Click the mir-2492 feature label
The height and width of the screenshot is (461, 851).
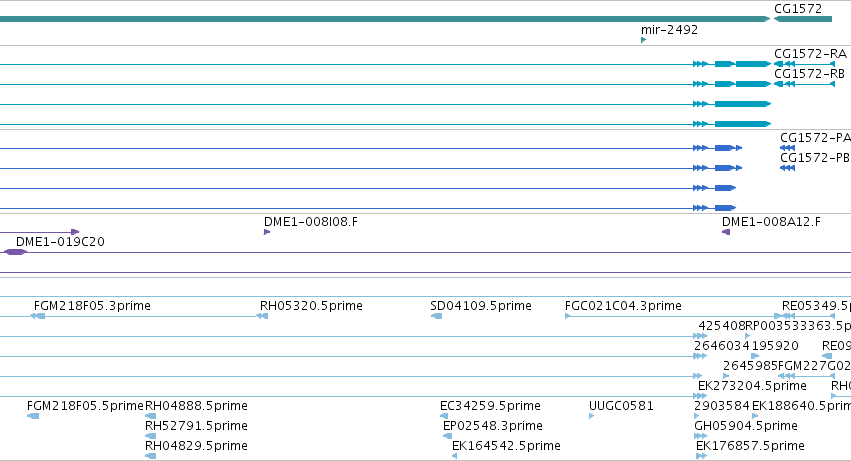coord(669,29)
